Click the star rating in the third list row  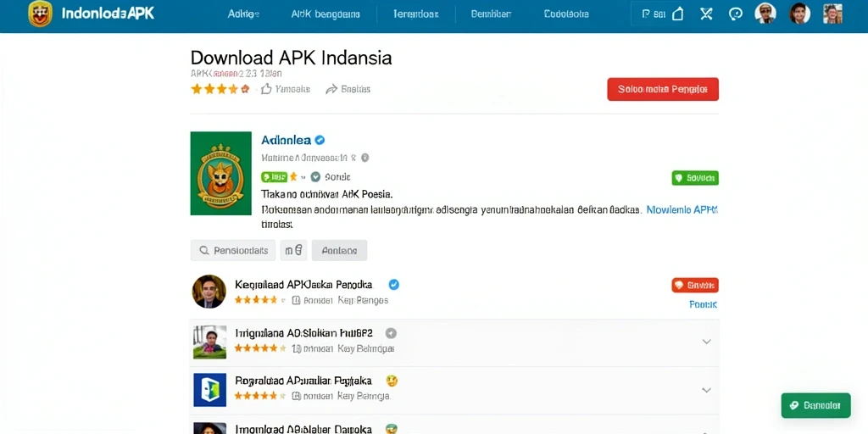260,396
